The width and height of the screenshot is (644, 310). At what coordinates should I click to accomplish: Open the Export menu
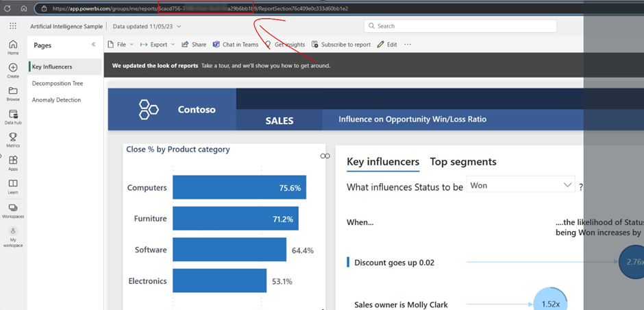pos(158,45)
